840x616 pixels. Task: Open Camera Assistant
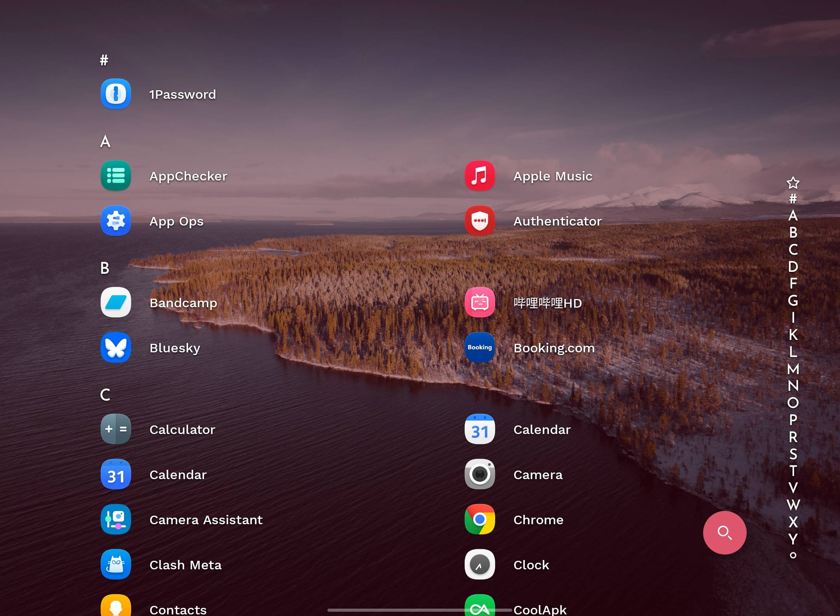(115, 520)
